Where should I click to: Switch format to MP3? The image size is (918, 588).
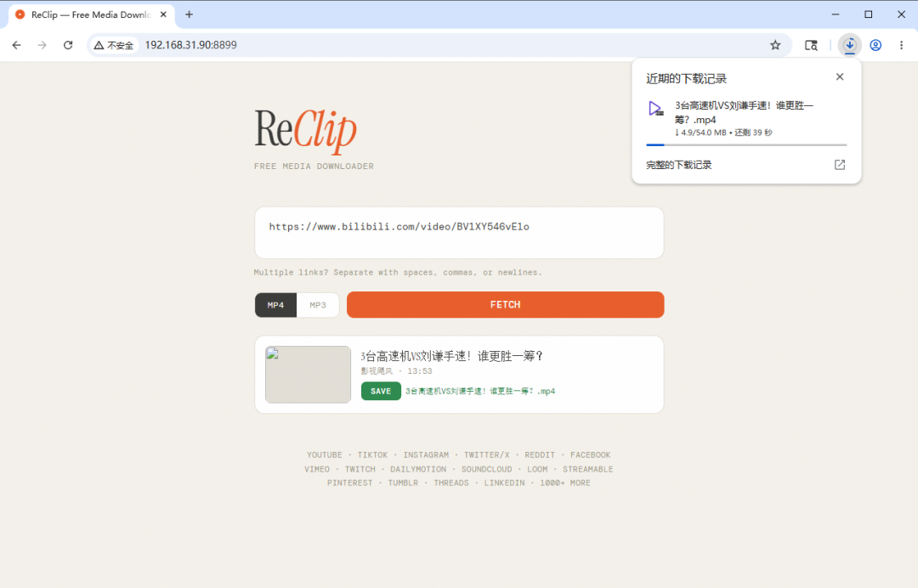pos(318,305)
